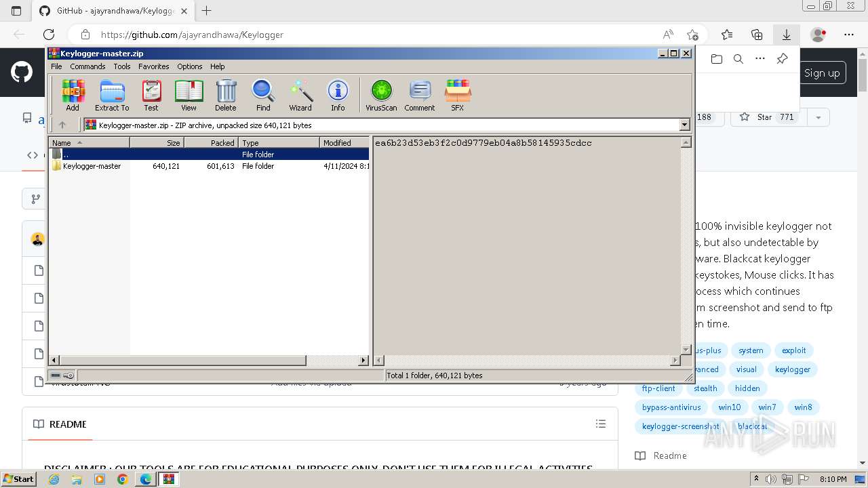This screenshot has width=868, height=488.
Task: Click the status bar key icon
Action: pyautogui.click(x=68, y=375)
